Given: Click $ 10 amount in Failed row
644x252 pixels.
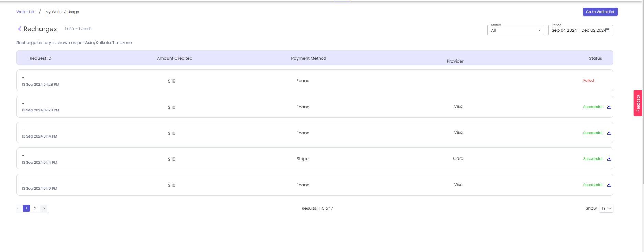Looking at the screenshot, I should pos(171,81).
